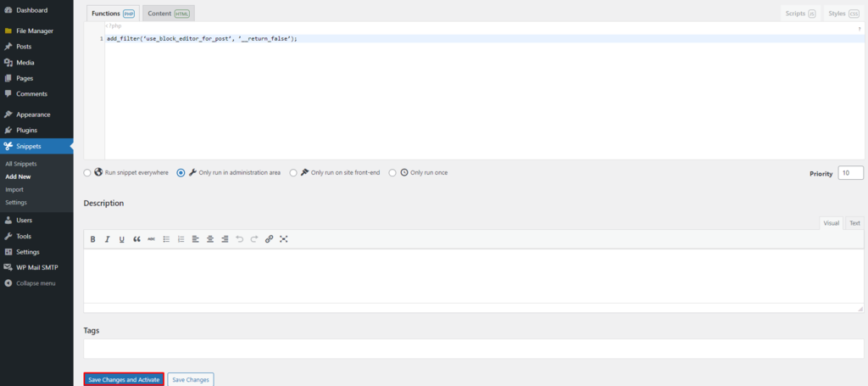Click Save Changes and Activate
This screenshot has height=386, width=868.
(x=124, y=379)
